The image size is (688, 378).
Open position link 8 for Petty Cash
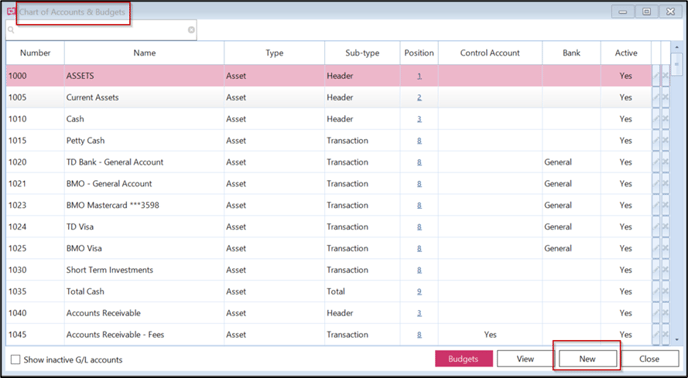click(419, 140)
